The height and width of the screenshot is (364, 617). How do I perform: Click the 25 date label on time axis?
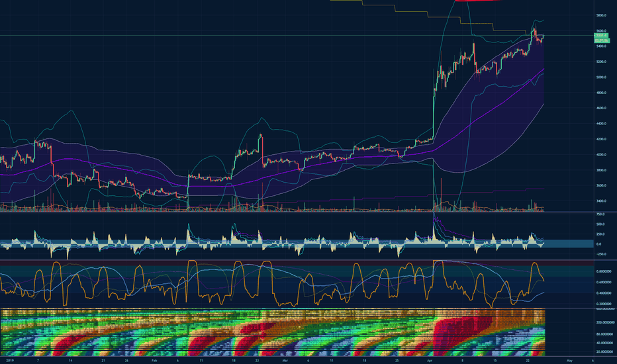pos(397,361)
